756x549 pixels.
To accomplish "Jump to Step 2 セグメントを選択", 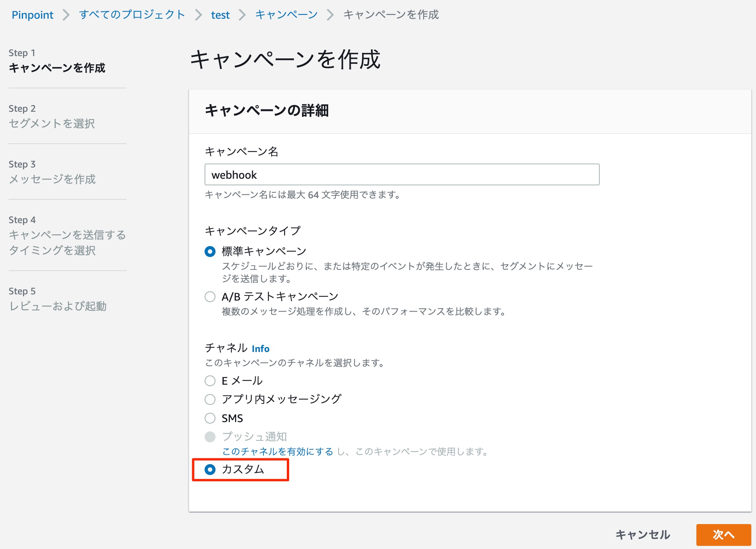I will tap(53, 124).
